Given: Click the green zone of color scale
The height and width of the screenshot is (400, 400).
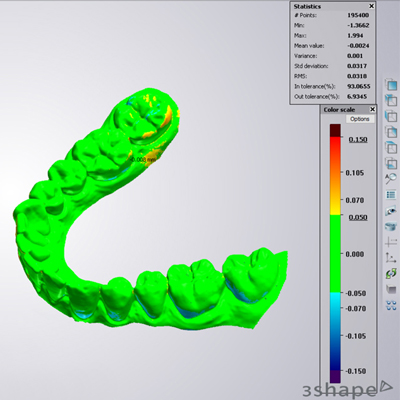Looking at the screenshot, I should tap(335, 254).
